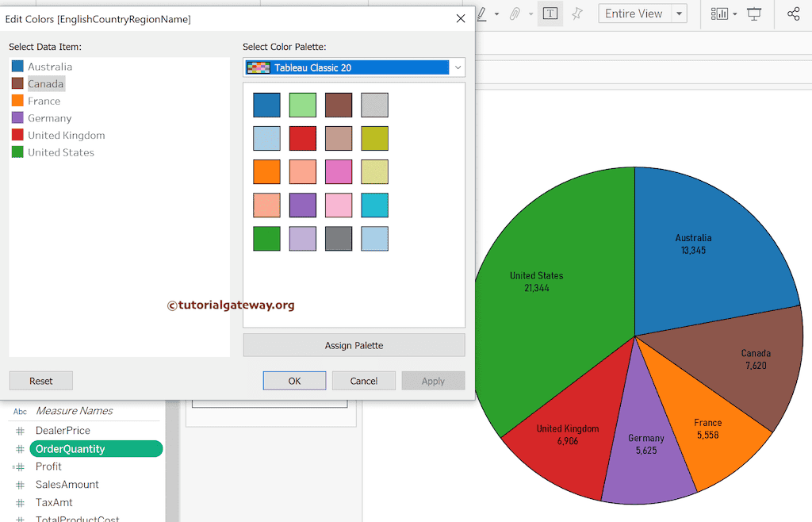Image resolution: width=812 pixels, height=522 pixels.
Task: Toggle the Show Mark Labels T icon
Action: coord(550,13)
